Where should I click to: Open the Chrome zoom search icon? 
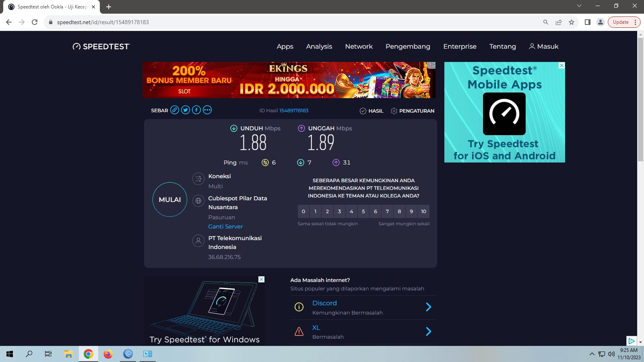coord(546,22)
